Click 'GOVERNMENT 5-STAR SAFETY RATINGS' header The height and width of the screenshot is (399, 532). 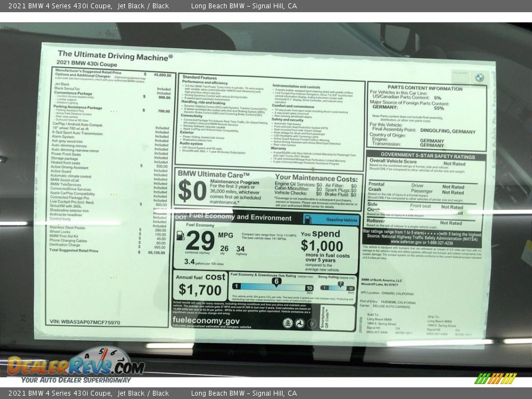427,156
